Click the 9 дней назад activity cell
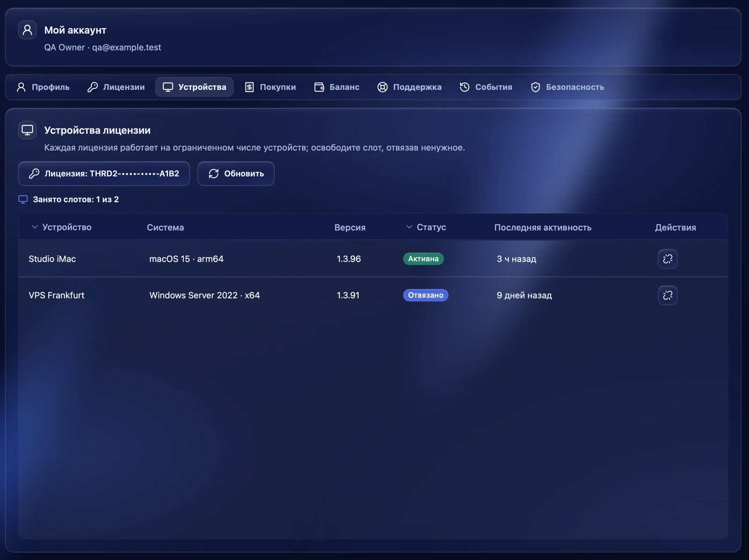The image size is (749, 560). point(524,295)
